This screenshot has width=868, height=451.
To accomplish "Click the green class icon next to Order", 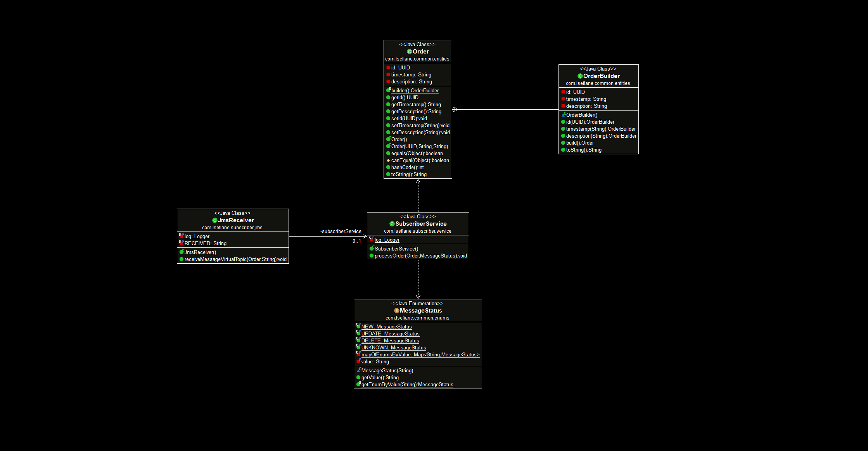I will (409, 52).
